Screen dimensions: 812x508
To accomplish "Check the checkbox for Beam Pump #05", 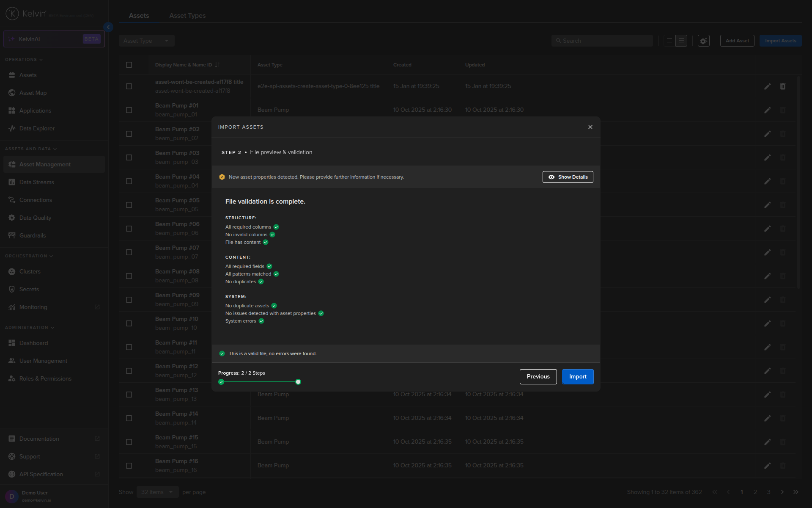I will click(x=129, y=204).
